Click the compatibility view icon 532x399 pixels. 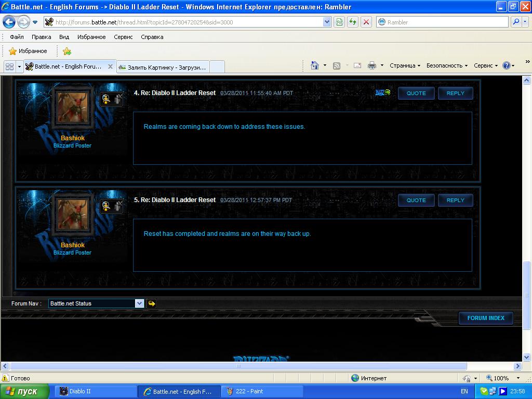[x=339, y=22]
